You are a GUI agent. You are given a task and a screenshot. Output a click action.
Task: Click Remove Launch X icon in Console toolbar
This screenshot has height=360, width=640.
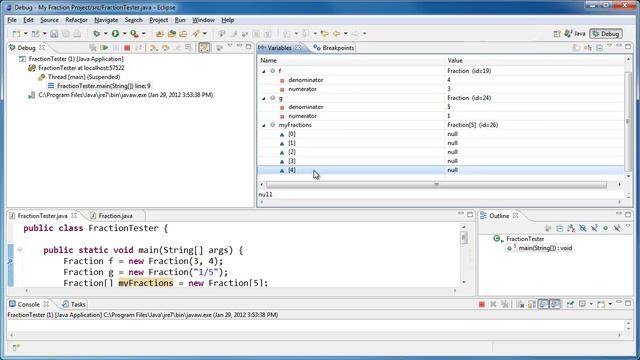[493, 304]
